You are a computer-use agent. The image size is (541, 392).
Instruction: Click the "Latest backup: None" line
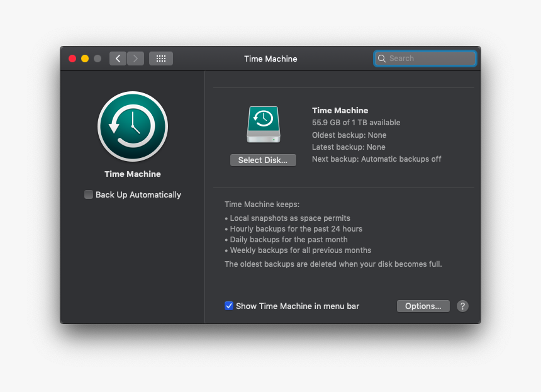(349, 147)
